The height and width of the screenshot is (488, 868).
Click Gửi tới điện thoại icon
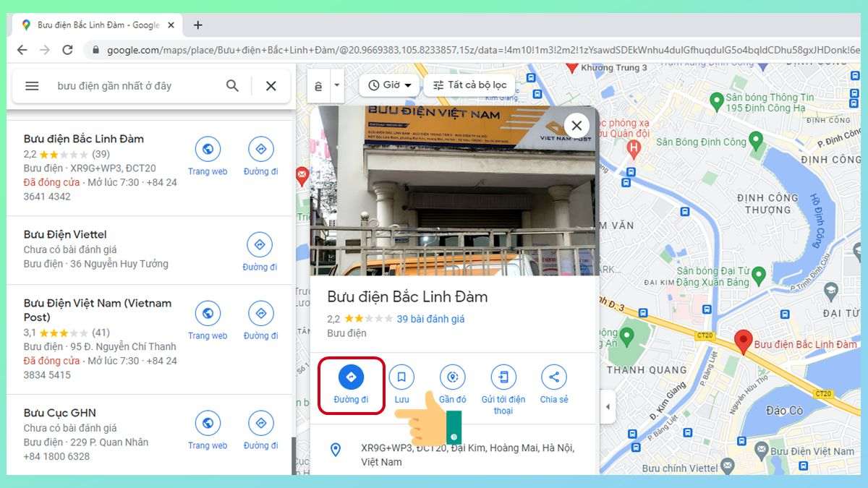[503, 377]
